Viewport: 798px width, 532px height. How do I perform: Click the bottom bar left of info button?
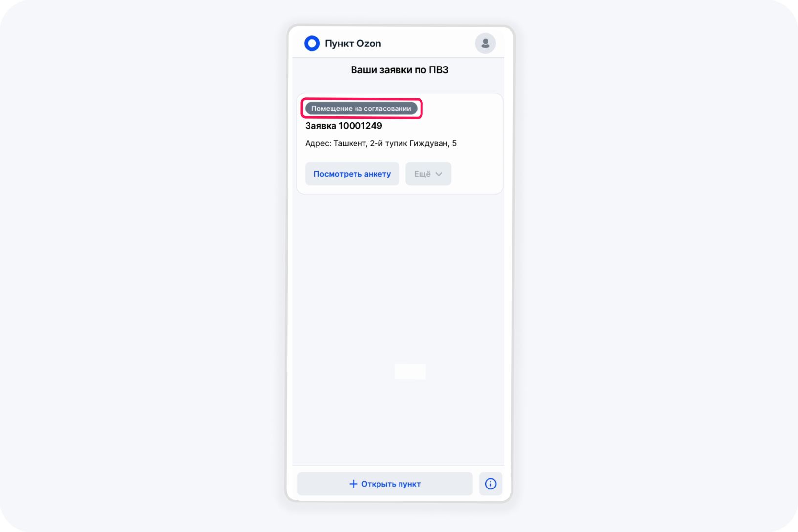[x=385, y=484]
